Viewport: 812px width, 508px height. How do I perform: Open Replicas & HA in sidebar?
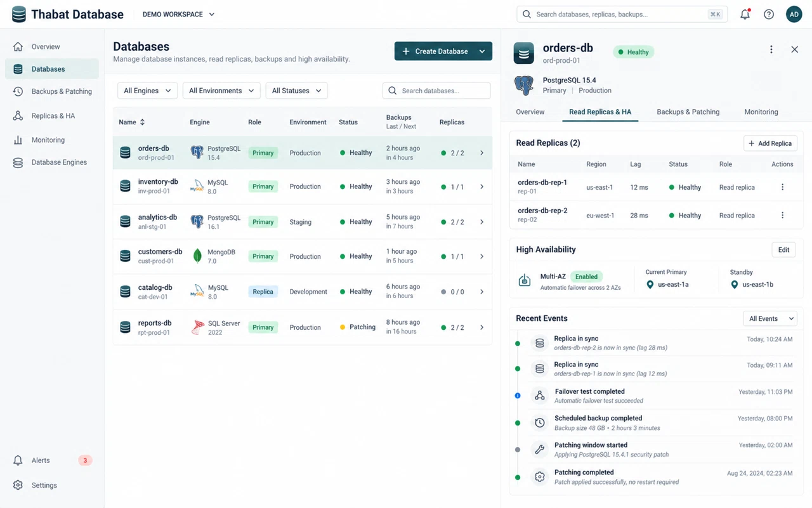click(52, 116)
